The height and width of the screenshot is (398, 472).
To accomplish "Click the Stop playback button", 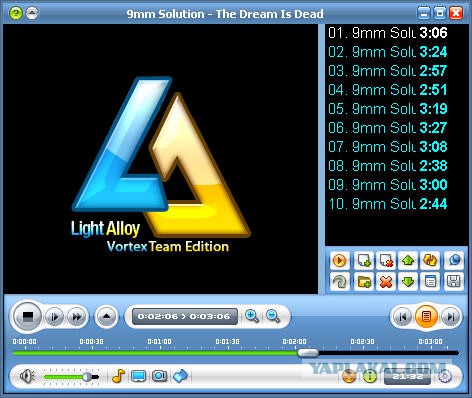I will click(x=27, y=317).
